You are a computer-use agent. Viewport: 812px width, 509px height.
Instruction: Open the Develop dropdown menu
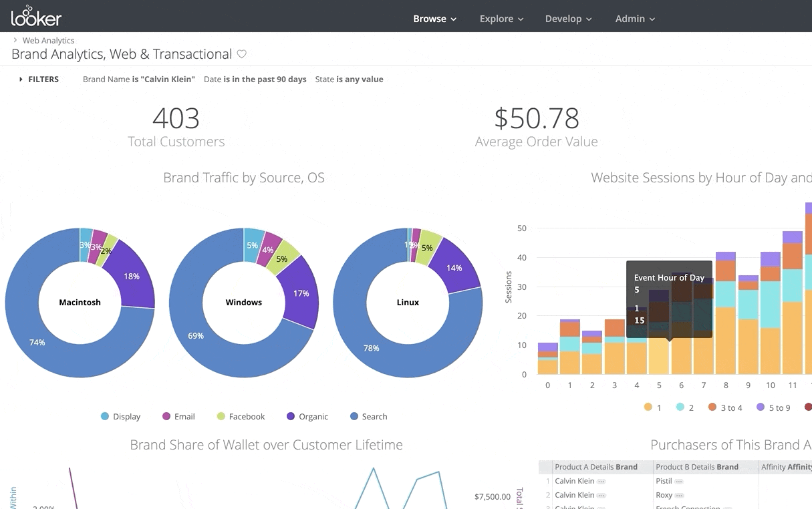click(569, 19)
